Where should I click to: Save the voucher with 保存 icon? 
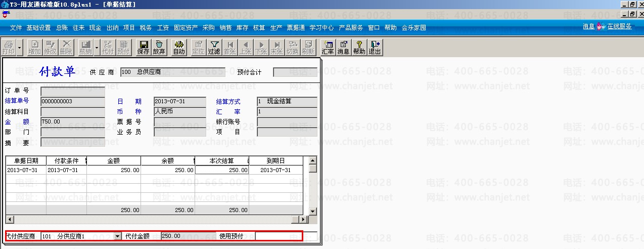(x=143, y=47)
